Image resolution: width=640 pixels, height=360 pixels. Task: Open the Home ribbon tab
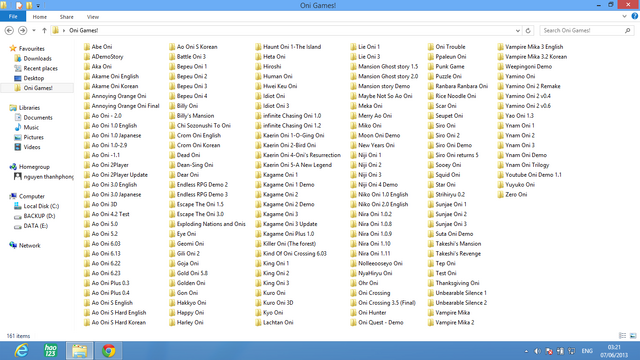click(40, 17)
